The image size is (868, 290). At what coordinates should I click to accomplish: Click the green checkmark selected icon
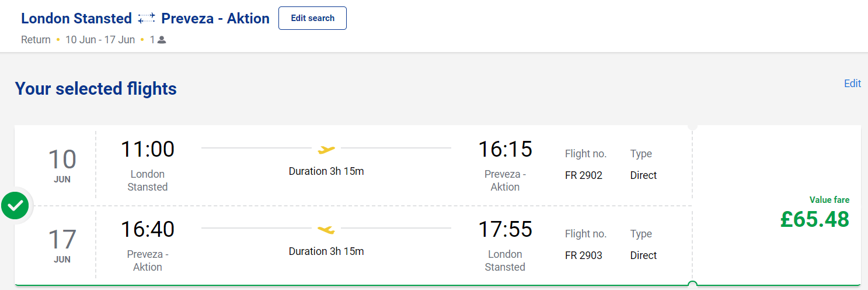pyautogui.click(x=15, y=205)
